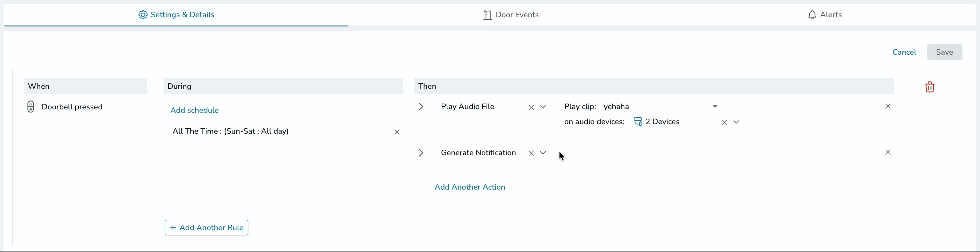The height and width of the screenshot is (252, 980).
Task: Remove the All The Time schedule
Action: pyautogui.click(x=397, y=132)
